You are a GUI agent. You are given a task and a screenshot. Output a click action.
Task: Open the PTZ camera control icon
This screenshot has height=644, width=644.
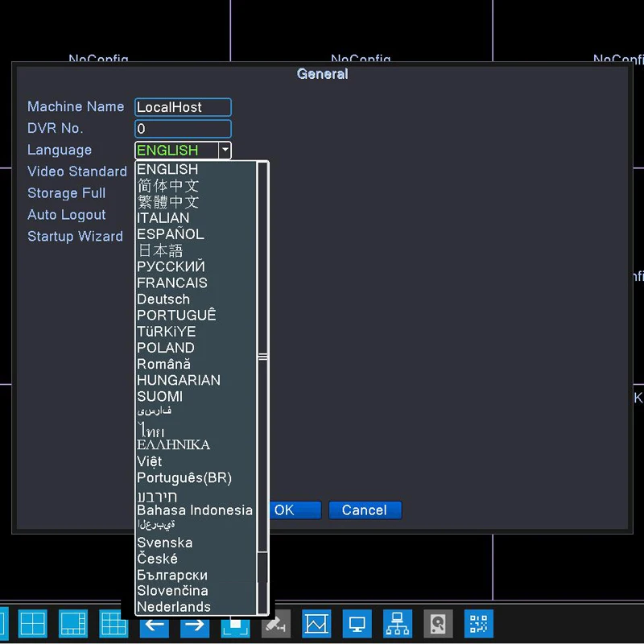pos(276,623)
